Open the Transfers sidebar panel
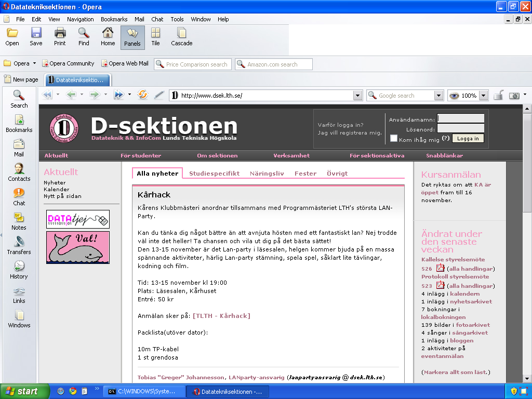This screenshot has height=399, width=532. tap(19, 246)
